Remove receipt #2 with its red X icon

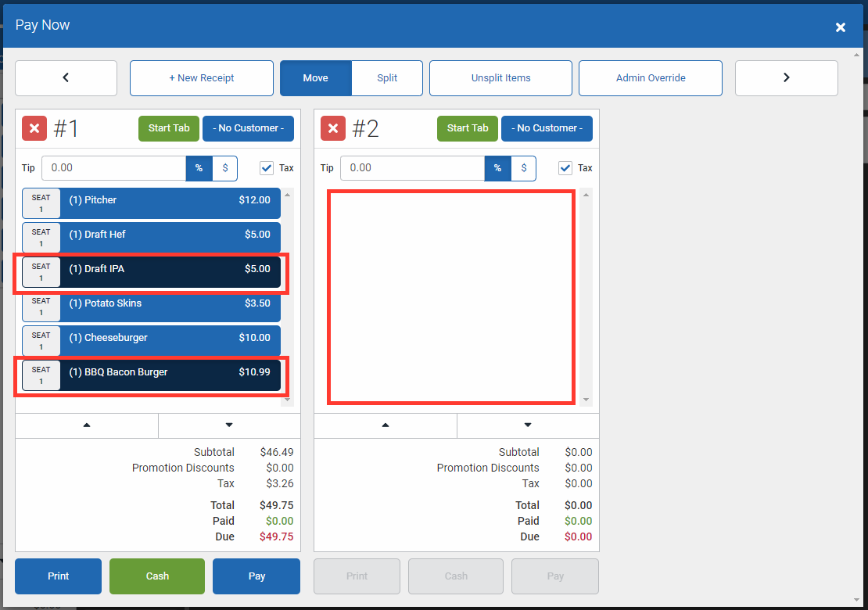pyautogui.click(x=333, y=128)
